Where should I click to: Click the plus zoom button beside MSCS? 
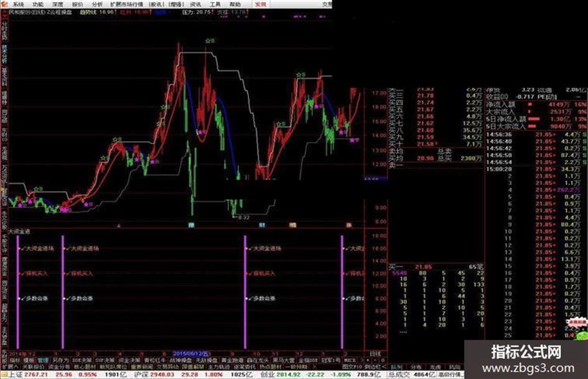click(x=368, y=360)
